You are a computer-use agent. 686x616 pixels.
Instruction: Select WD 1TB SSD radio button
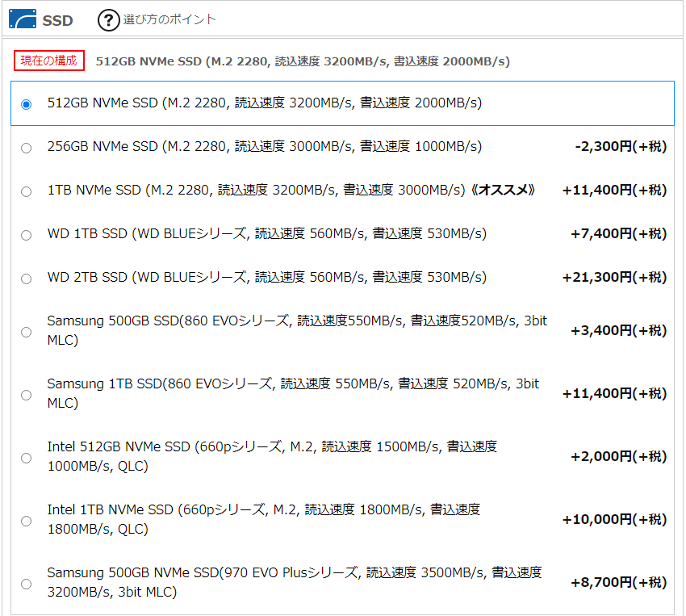pos(27,236)
